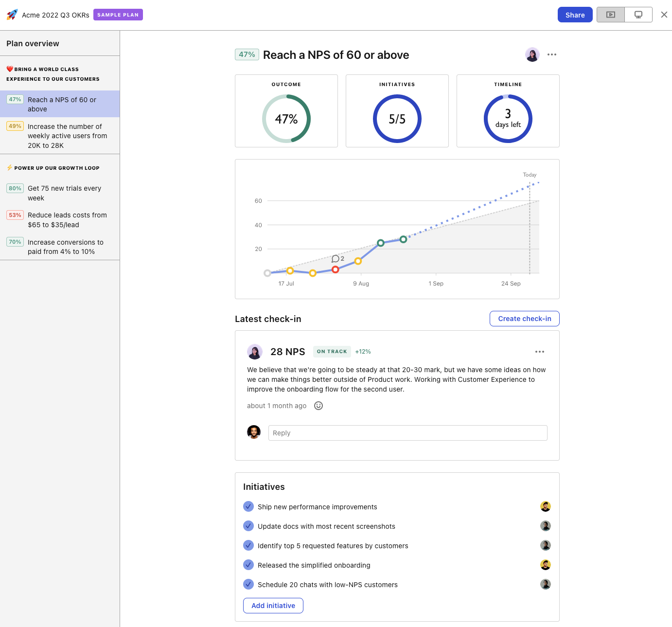Click the rocket icon beside Acme 2022 Q3 OKRs
Viewport: 672px width, 627px height.
[12, 15]
